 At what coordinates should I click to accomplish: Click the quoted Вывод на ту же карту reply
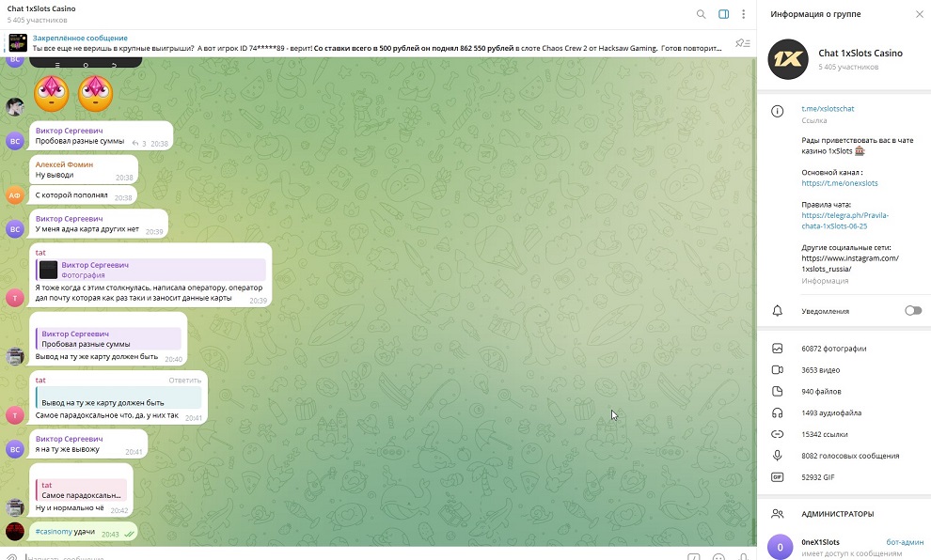[118, 397]
